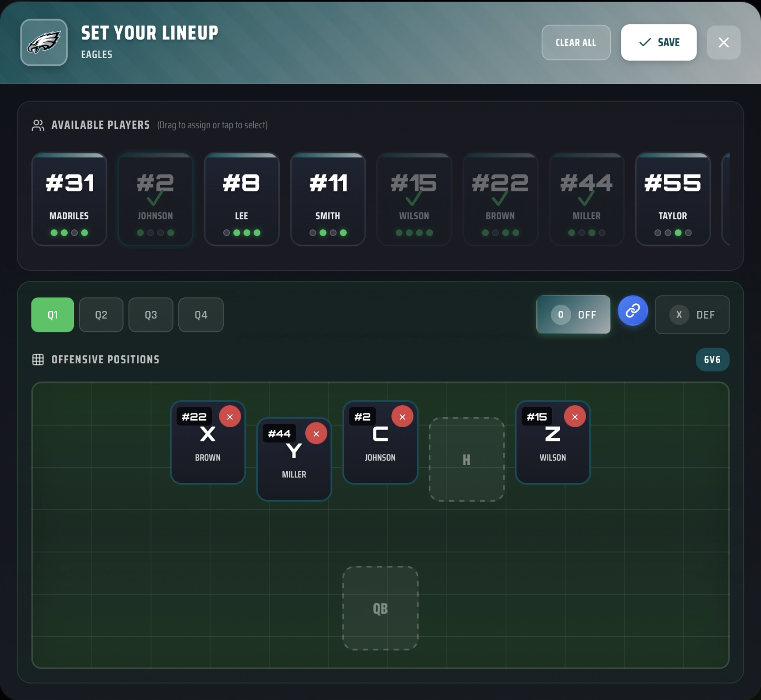The width and height of the screenshot is (761, 700).
Task: Click the 'SET YOUR LINEUP' title text
Action: coord(150,33)
